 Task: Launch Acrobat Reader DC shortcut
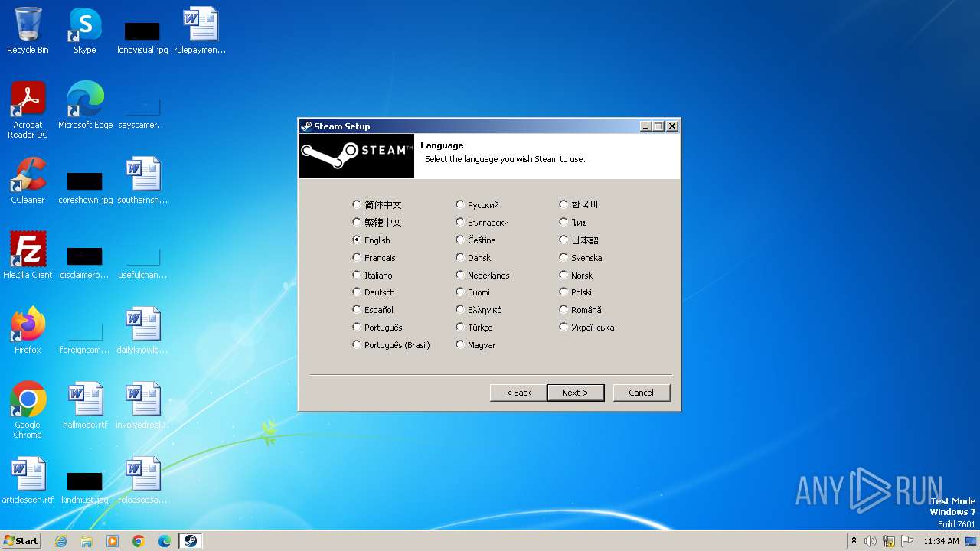click(28, 109)
